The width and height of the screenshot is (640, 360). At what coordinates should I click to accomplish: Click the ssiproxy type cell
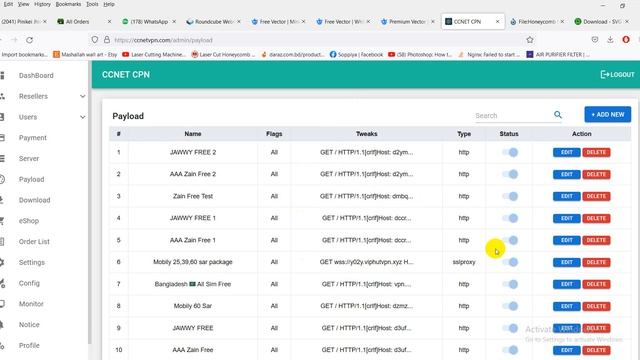464,262
